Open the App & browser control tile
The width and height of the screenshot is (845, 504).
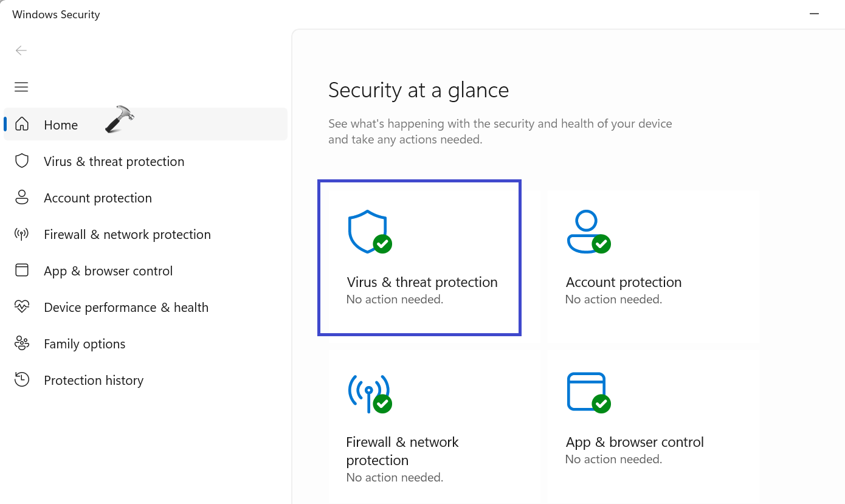point(652,426)
